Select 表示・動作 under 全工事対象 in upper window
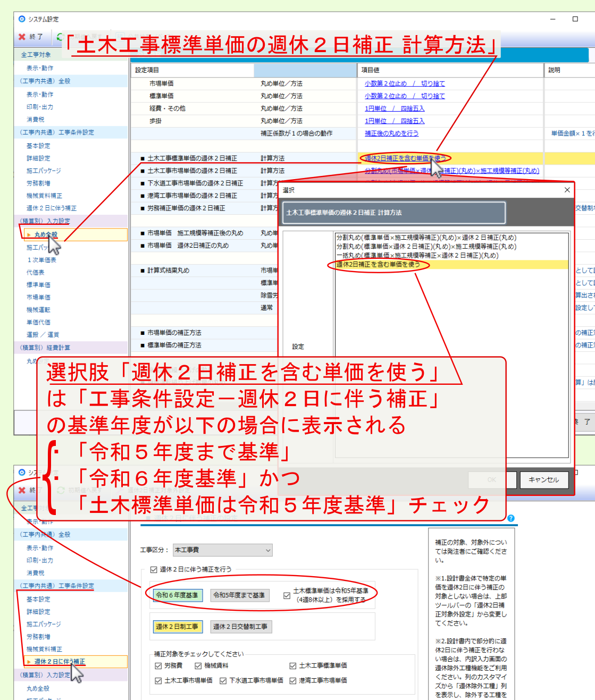 (40, 68)
